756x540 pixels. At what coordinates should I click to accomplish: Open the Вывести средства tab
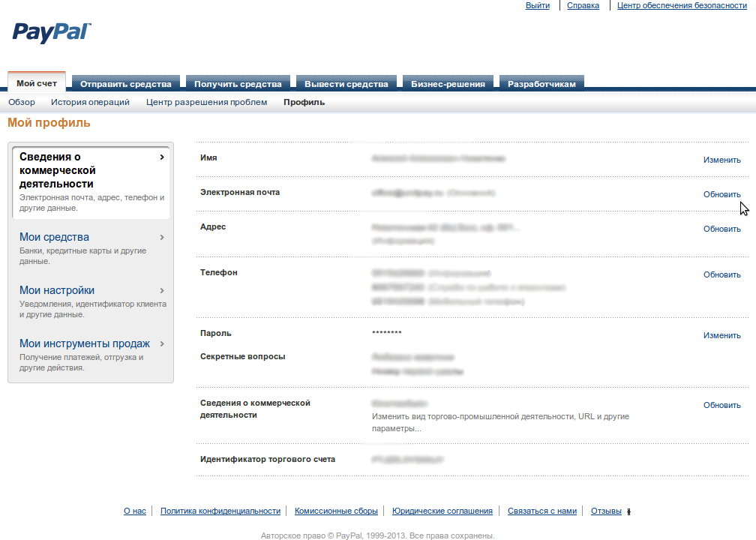coord(346,84)
